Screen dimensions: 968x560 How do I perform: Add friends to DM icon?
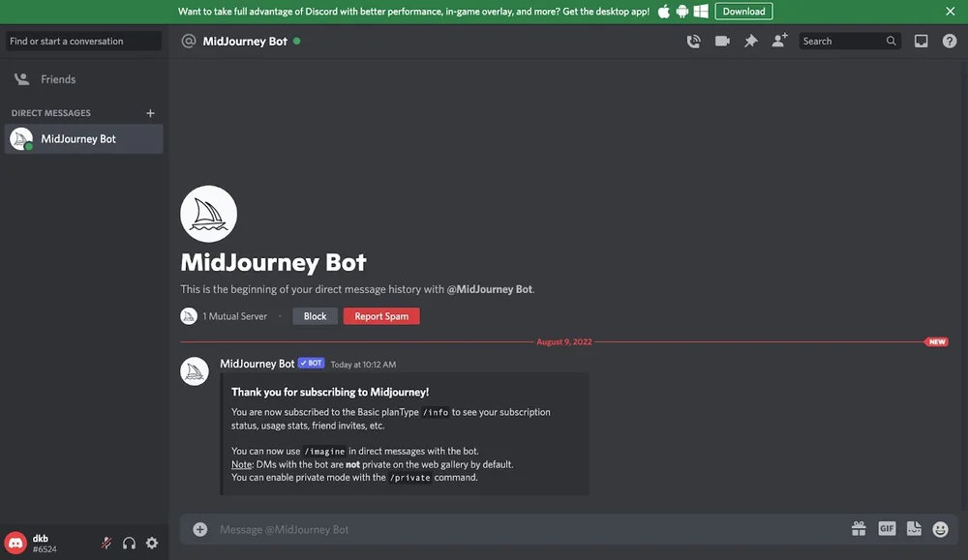click(x=779, y=41)
